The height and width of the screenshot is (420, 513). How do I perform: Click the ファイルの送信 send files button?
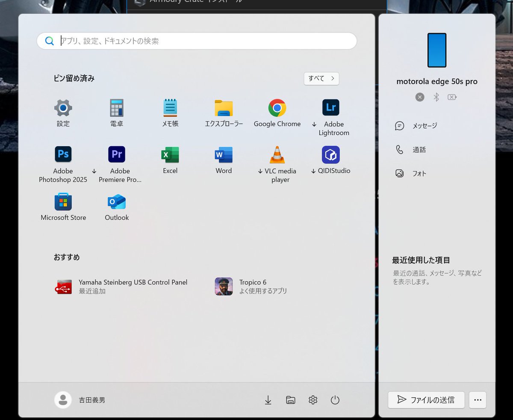426,400
